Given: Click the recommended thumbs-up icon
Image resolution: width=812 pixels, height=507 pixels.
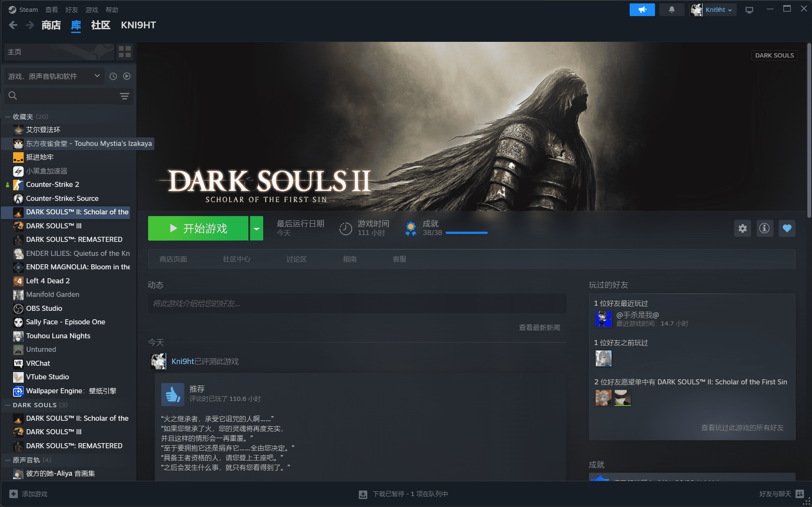Looking at the screenshot, I should click(173, 395).
